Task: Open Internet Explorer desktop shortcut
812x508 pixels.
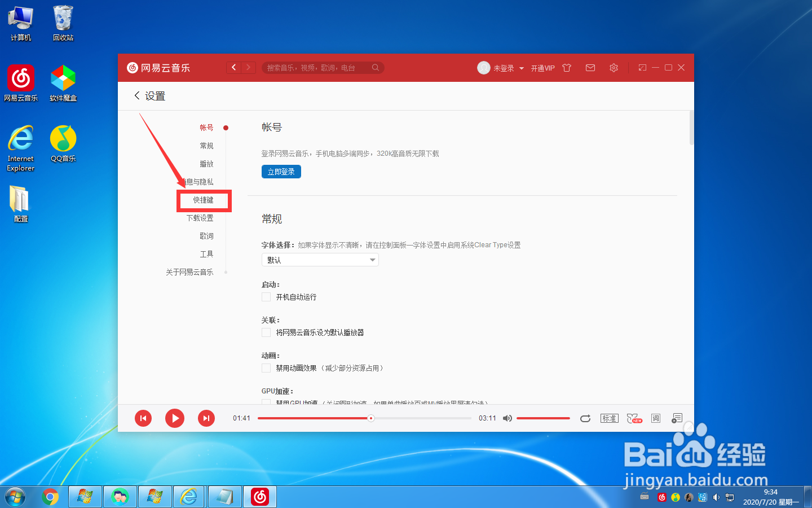Action: click(x=21, y=148)
